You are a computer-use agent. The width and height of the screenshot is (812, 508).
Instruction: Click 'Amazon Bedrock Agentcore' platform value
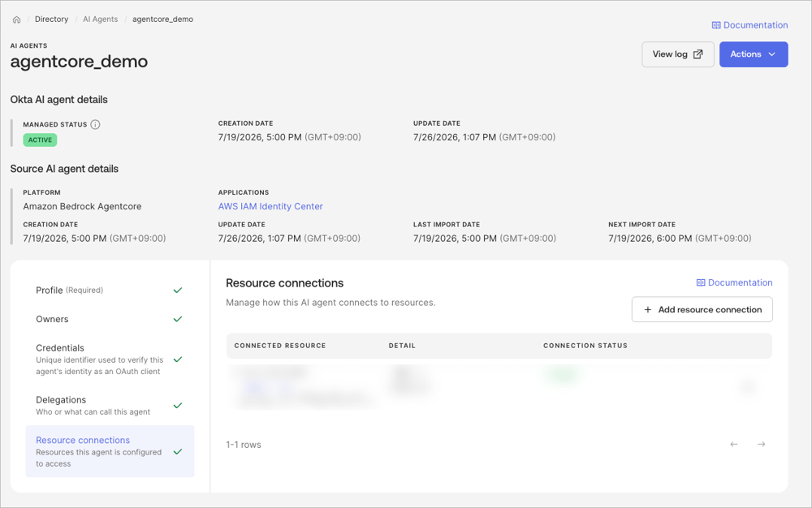(82, 206)
